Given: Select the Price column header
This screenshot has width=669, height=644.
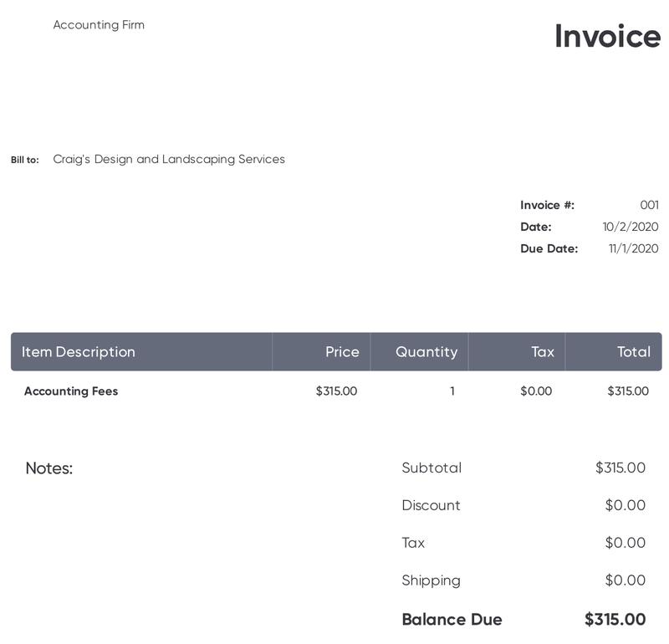Looking at the screenshot, I should pyautogui.click(x=342, y=352).
